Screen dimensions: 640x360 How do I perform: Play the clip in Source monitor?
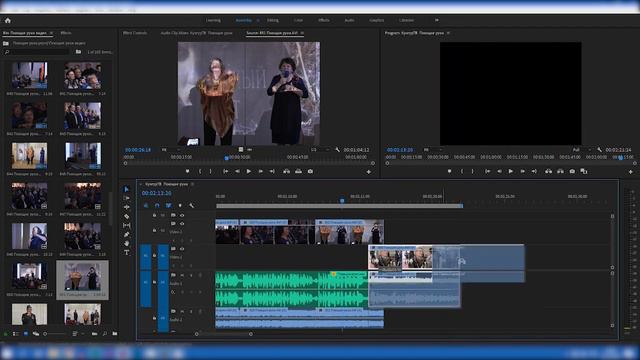(x=248, y=171)
